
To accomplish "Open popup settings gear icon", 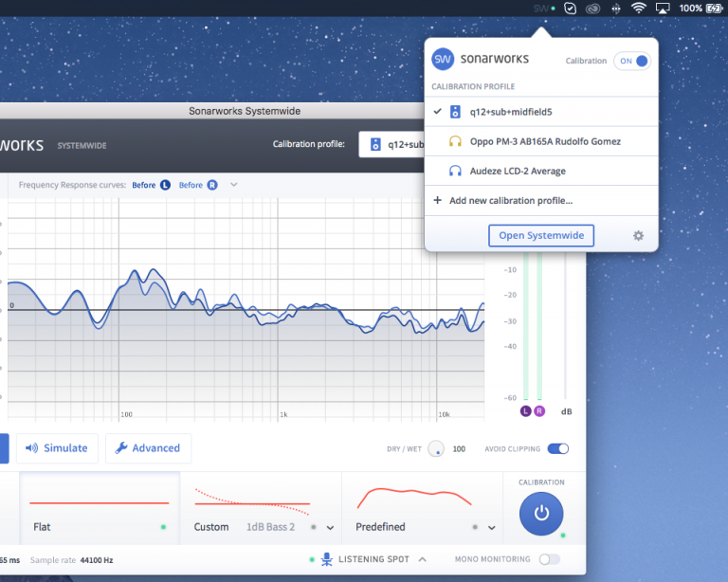I will 638,236.
